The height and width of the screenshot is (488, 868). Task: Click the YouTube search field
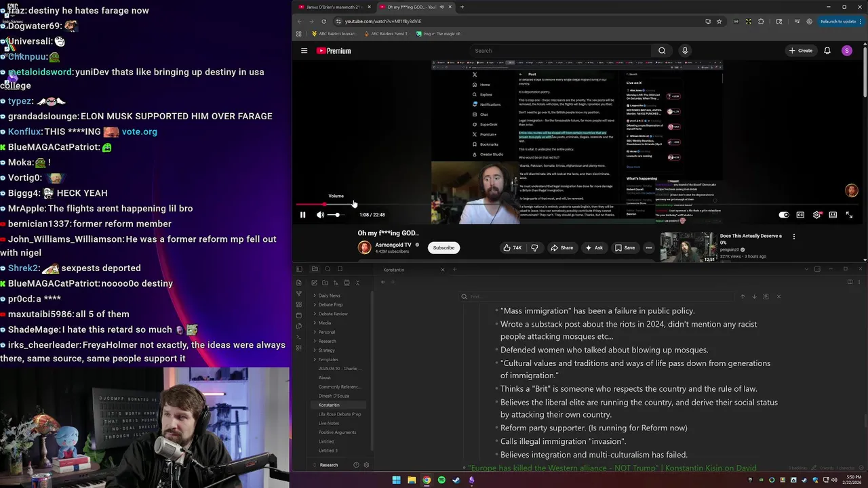coord(559,51)
